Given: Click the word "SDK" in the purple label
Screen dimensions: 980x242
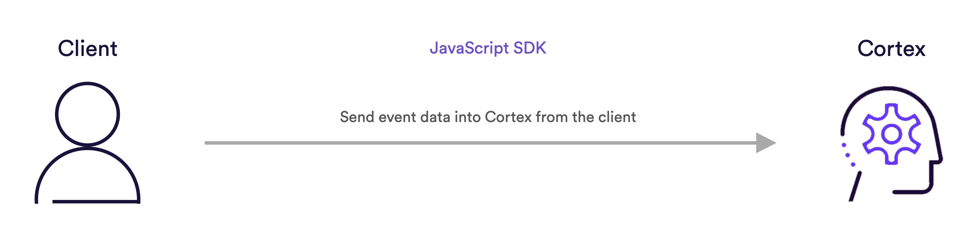Looking at the screenshot, I should click(x=530, y=48).
